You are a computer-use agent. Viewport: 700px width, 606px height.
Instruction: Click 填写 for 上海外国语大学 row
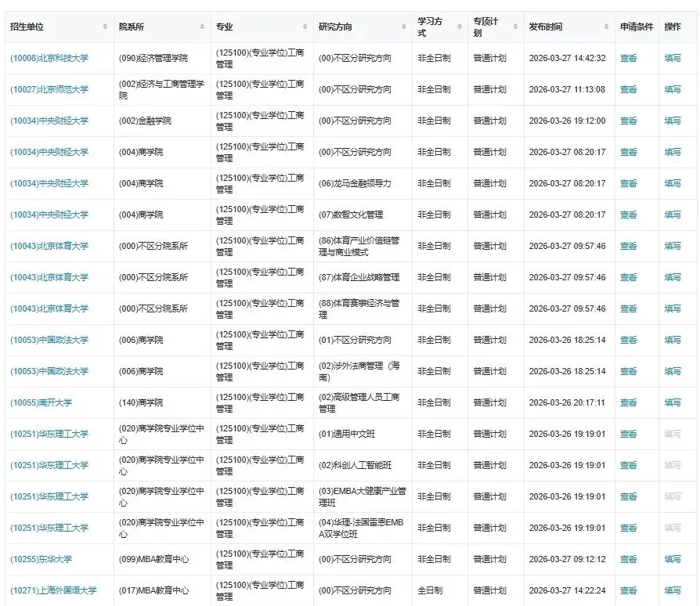point(673,590)
